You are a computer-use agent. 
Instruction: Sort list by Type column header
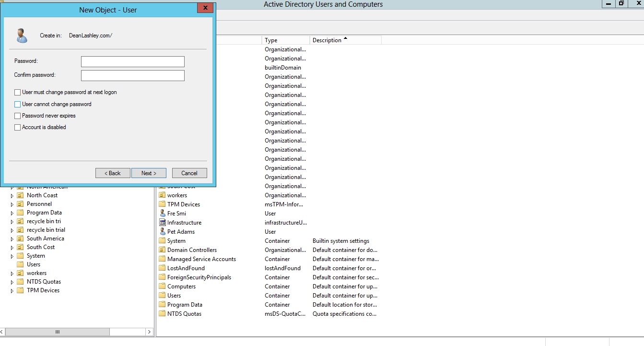[285, 40]
